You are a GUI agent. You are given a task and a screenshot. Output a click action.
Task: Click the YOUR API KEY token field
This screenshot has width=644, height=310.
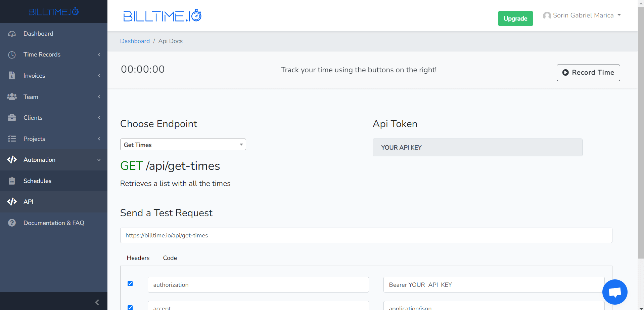(477, 148)
